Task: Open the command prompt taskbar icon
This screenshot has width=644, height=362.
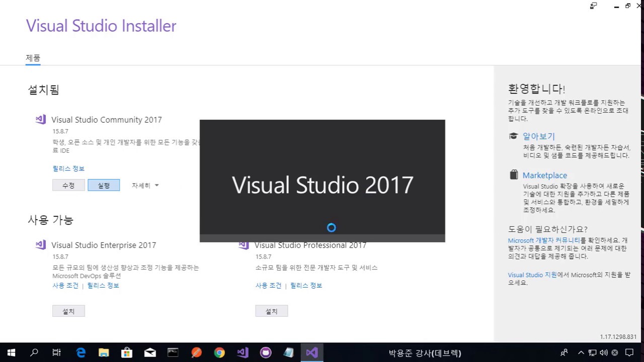Action: pos(173,352)
